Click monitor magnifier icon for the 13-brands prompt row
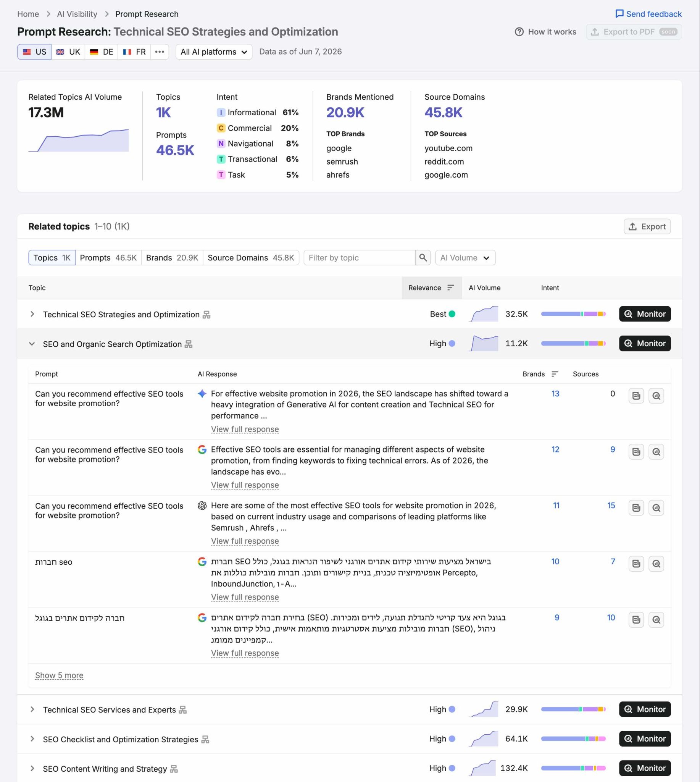 (x=656, y=396)
